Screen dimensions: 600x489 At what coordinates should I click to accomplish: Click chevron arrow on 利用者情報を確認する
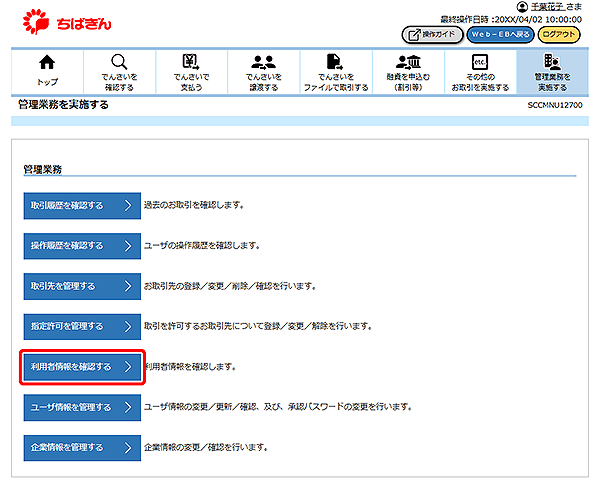[x=128, y=367]
